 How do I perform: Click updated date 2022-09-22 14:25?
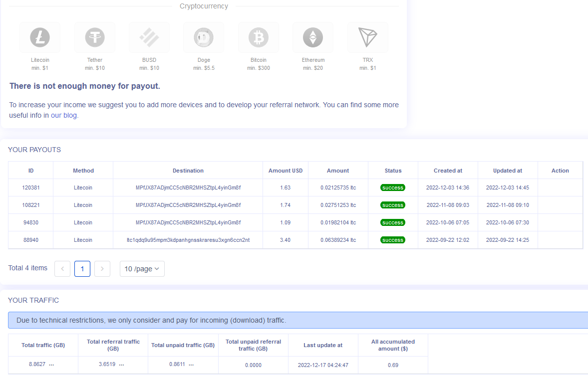pos(507,240)
